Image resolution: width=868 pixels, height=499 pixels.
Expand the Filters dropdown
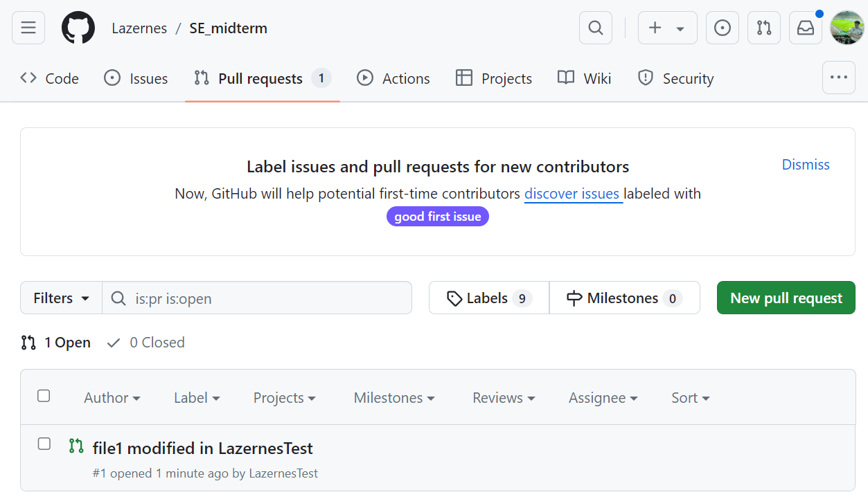pos(61,298)
